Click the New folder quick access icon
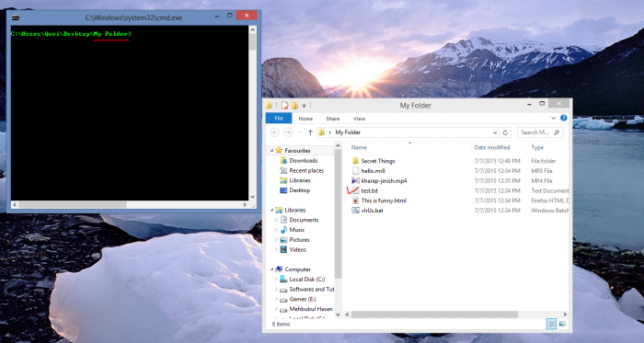 [x=295, y=106]
